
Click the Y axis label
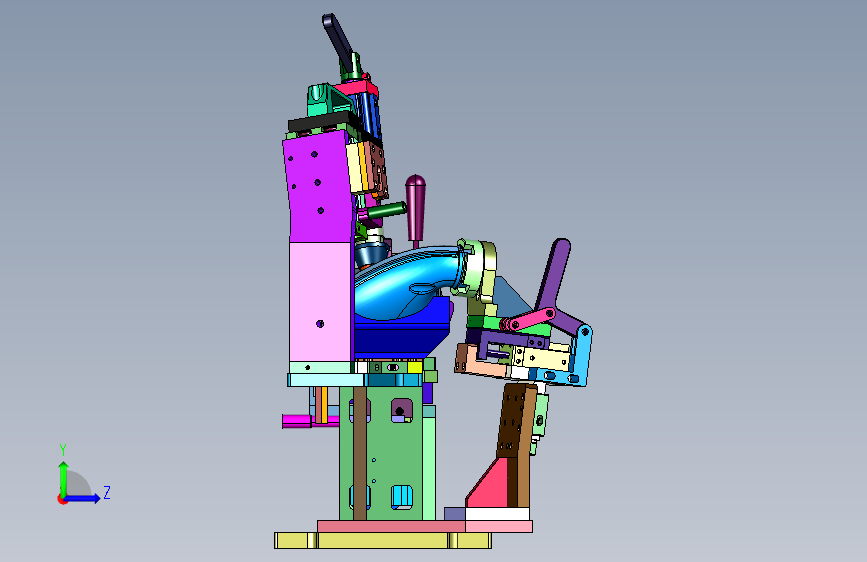[63, 450]
